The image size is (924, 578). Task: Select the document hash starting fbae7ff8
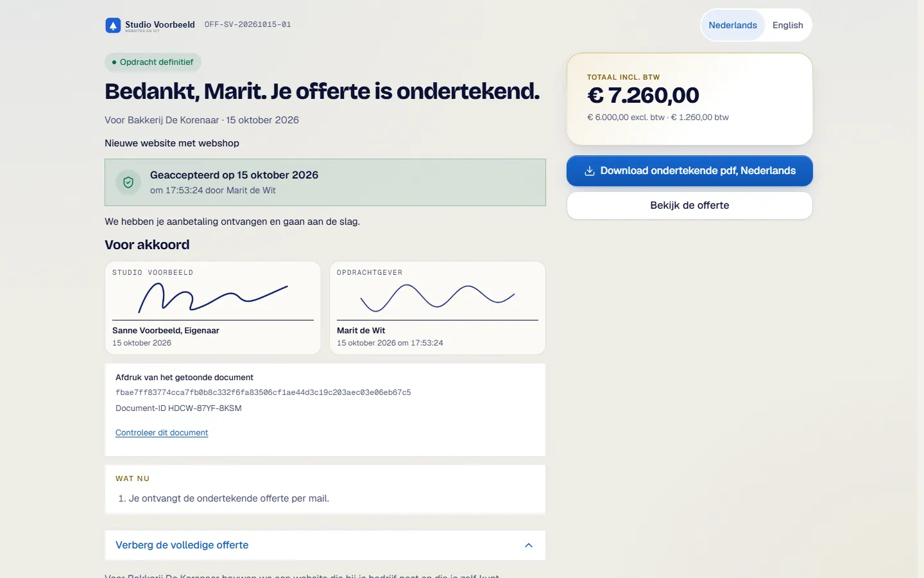(x=263, y=392)
